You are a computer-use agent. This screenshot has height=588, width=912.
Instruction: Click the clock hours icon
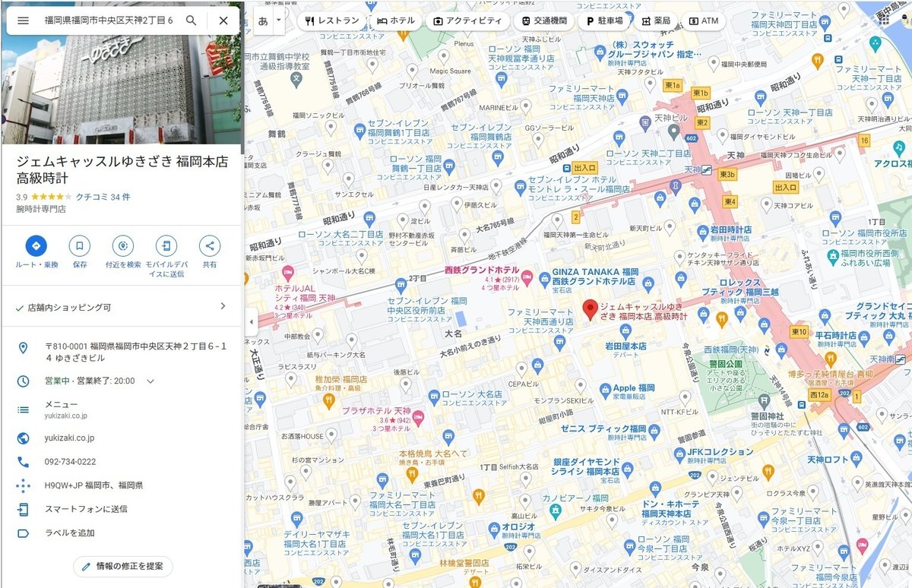coord(23,381)
